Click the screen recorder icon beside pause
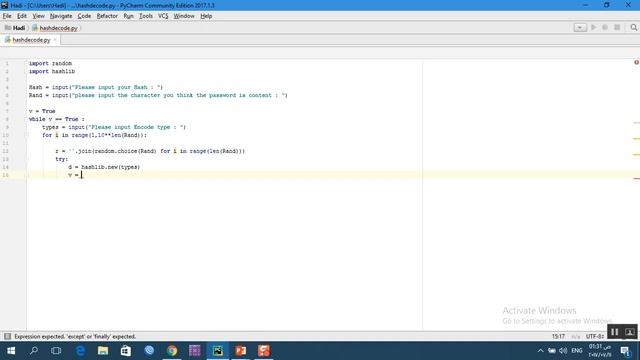 coord(629,332)
